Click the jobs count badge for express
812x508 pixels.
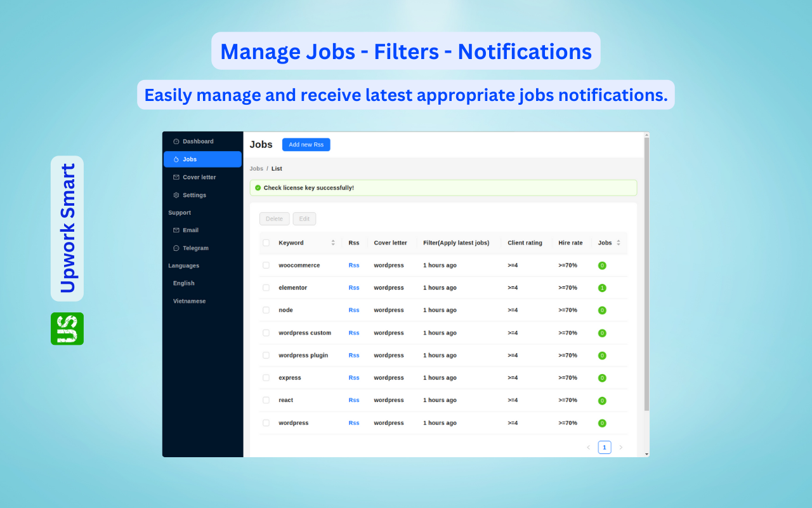coord(602,378)
